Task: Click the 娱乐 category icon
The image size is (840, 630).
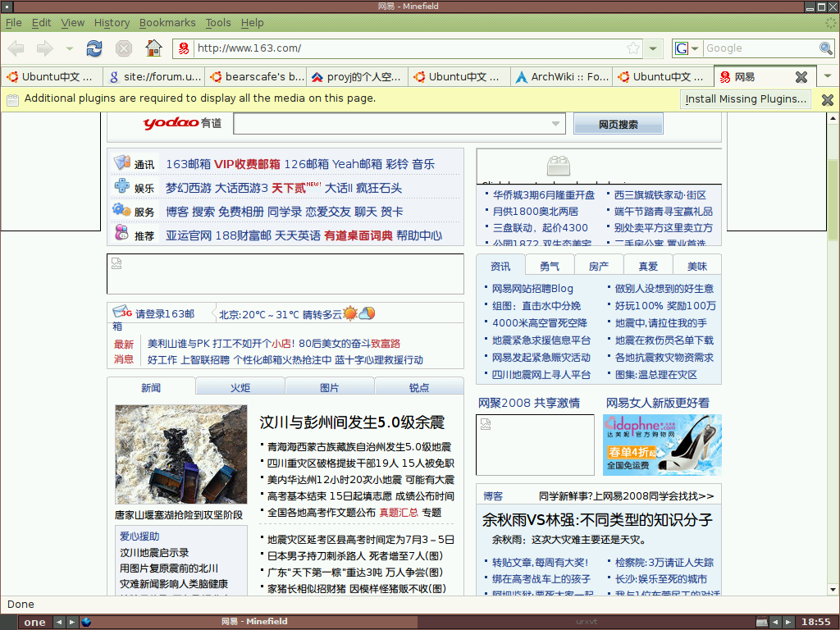Action: [121, 186]
